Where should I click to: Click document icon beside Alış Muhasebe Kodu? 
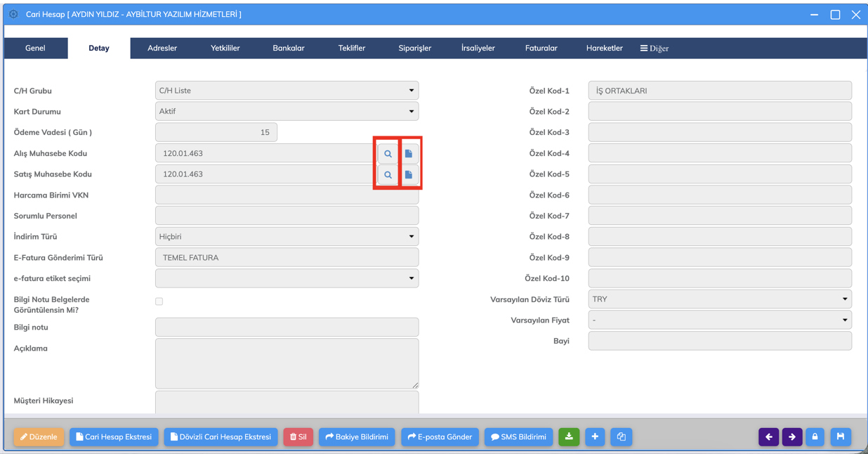coord(409,154)
